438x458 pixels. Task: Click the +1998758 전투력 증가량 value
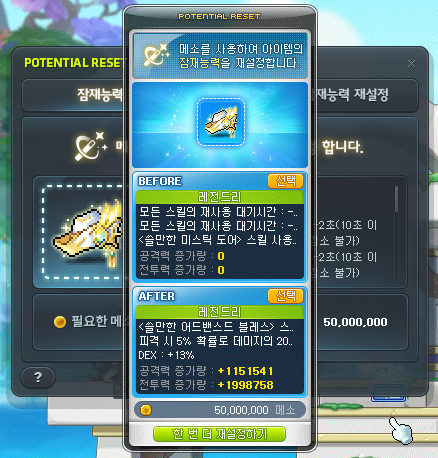[x=245, y=385]
